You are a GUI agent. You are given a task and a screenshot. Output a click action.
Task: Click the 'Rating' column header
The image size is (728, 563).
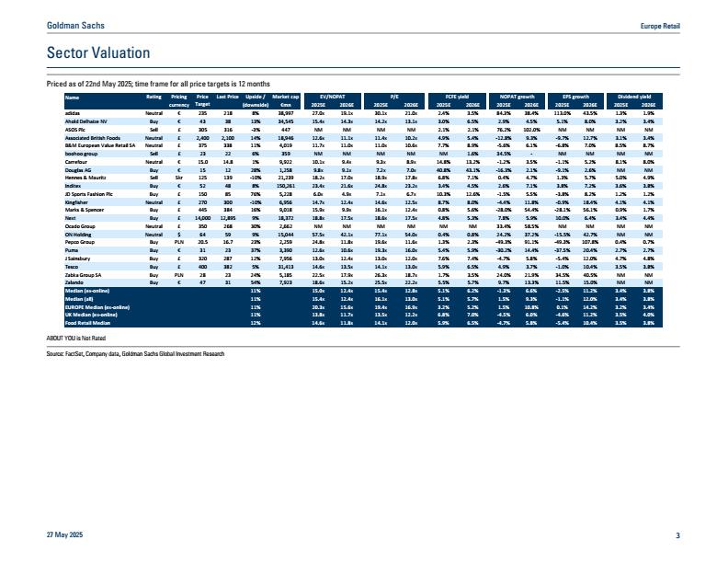click(154, 97)
